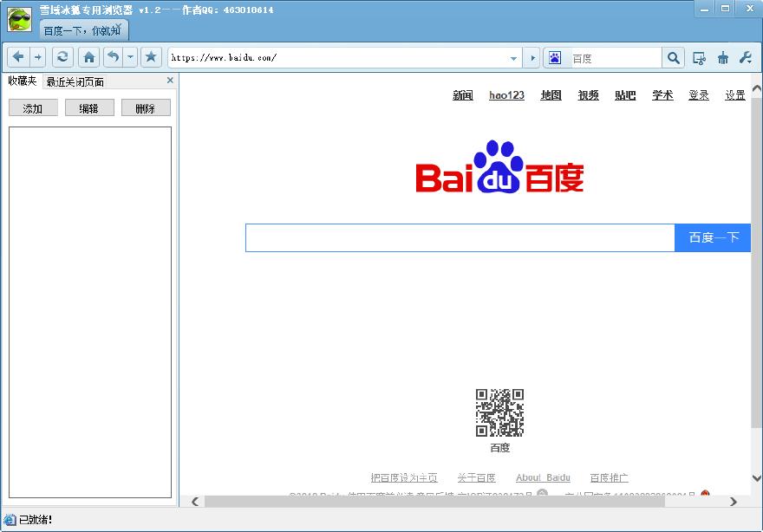The height and width of the screenshot is (532, 763).
Task: Open the 把百度设为主页 link
Action: [x=404, y=477]
